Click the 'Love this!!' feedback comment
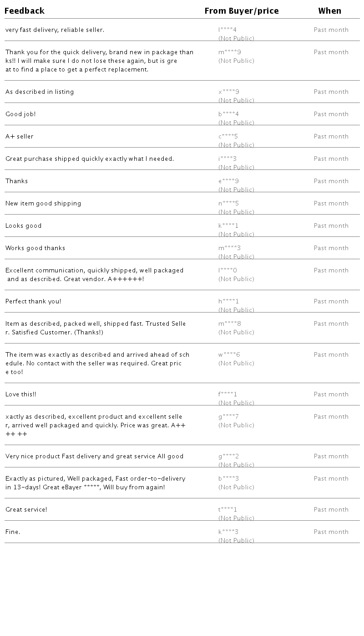364x636 pixels. pyautogui.click(x=21, y=395)
